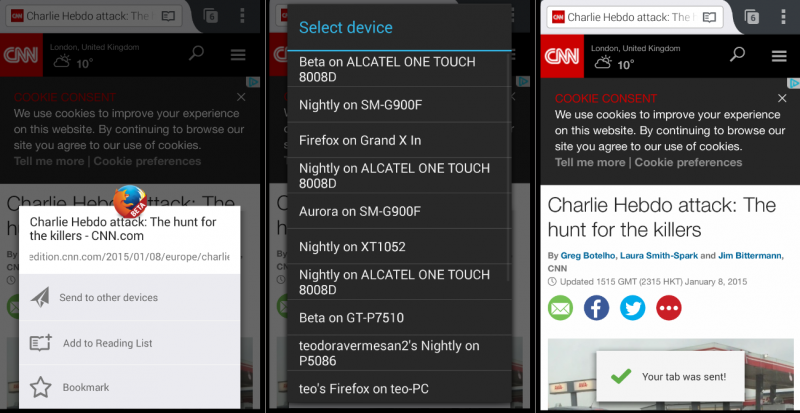Viewport: 800px width, 413px height.
Task: Select Aurora on SM-G900F device
Action: 399,211
